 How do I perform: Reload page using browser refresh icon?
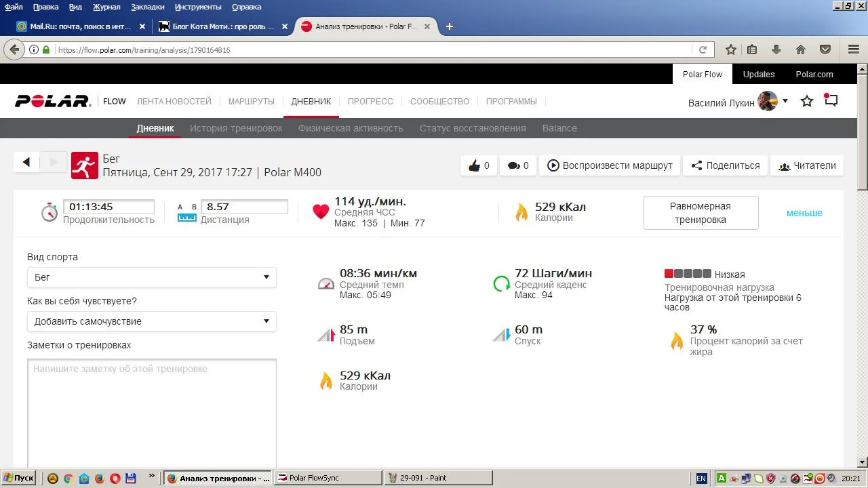coord(703,49)
